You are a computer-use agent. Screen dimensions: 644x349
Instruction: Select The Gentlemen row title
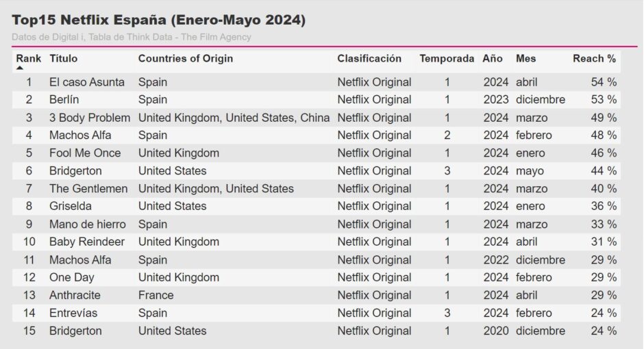pyautogui.click(x=88, y=189)
